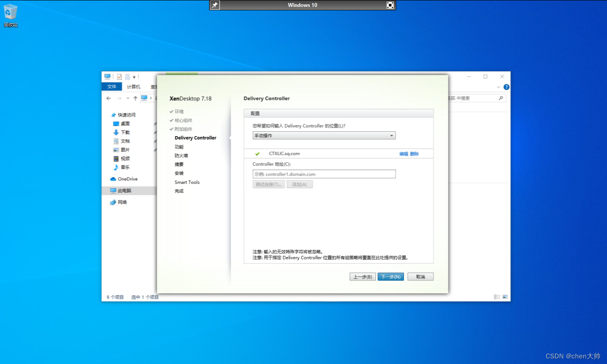The image size is (607, 364).
Task: Click the 功能 step in the wizard
Action: (x=179, y=147)
